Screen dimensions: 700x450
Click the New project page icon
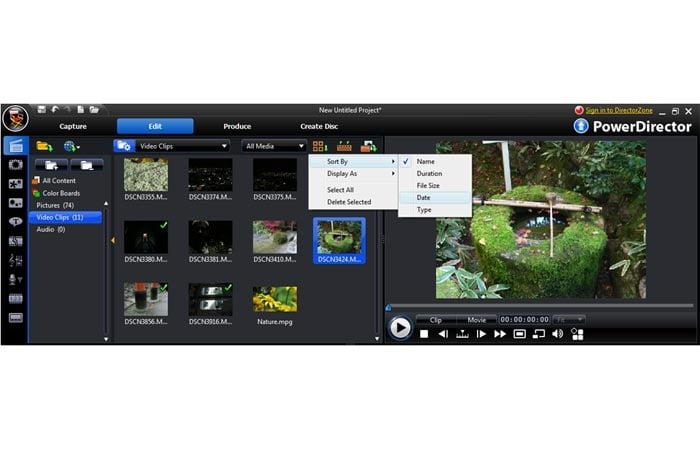point(80,109)
